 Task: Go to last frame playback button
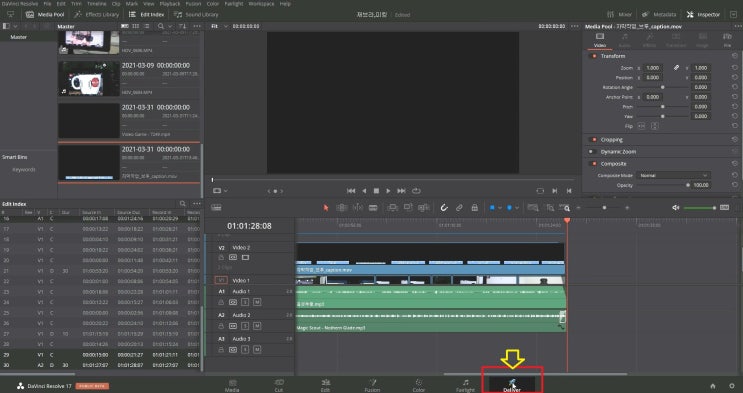point(401,191)
